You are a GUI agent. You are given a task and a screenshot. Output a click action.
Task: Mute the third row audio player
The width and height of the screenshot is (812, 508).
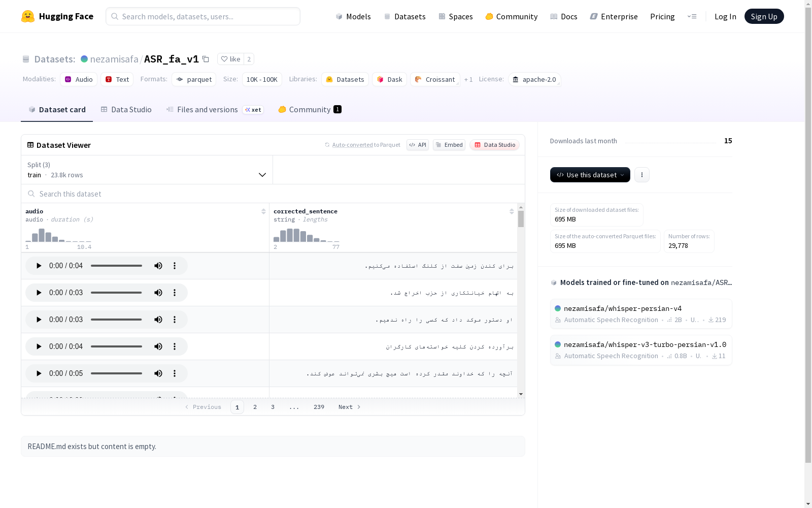point(158,320)
